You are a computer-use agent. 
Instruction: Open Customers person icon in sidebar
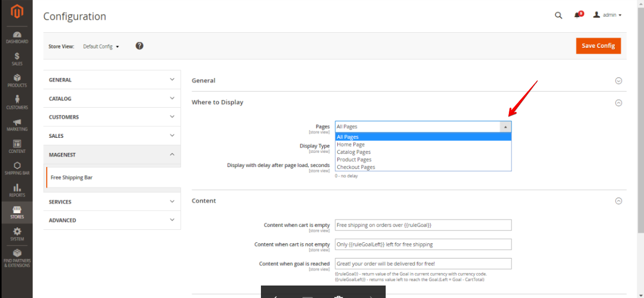pyautogui.click(x=17, y=100)
